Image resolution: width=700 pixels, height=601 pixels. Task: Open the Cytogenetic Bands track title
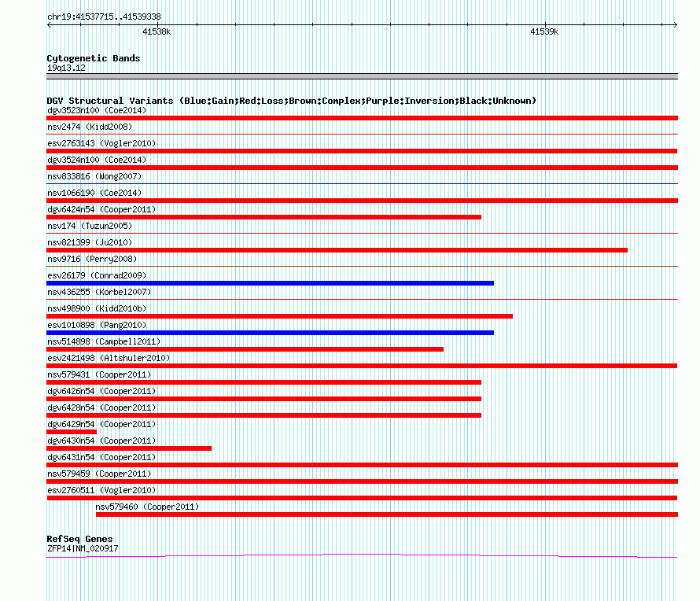94,58
